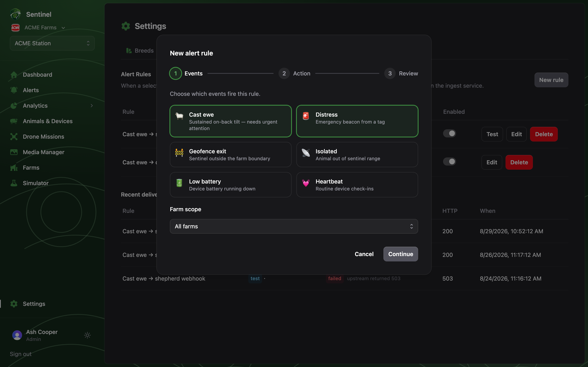This screenshot has width=588, height=367.
Task: Click the Animals & Devices livestock icon
Action: [14, 121]
